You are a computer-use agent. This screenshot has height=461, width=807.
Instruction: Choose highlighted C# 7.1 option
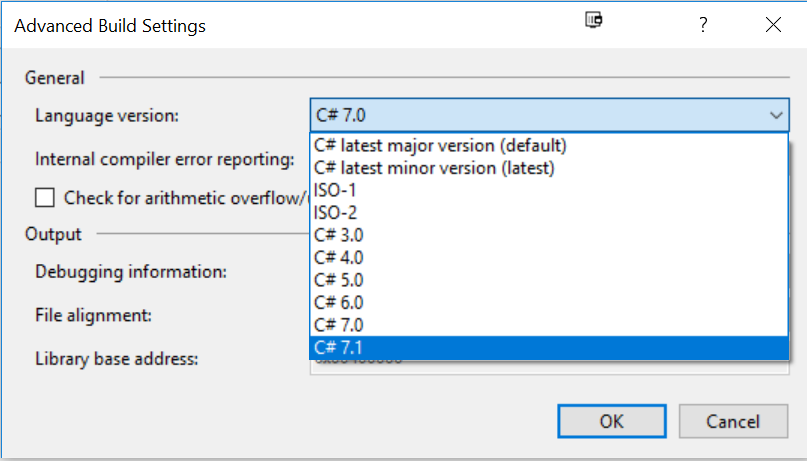pyautogui.click(x=549, y=348)
